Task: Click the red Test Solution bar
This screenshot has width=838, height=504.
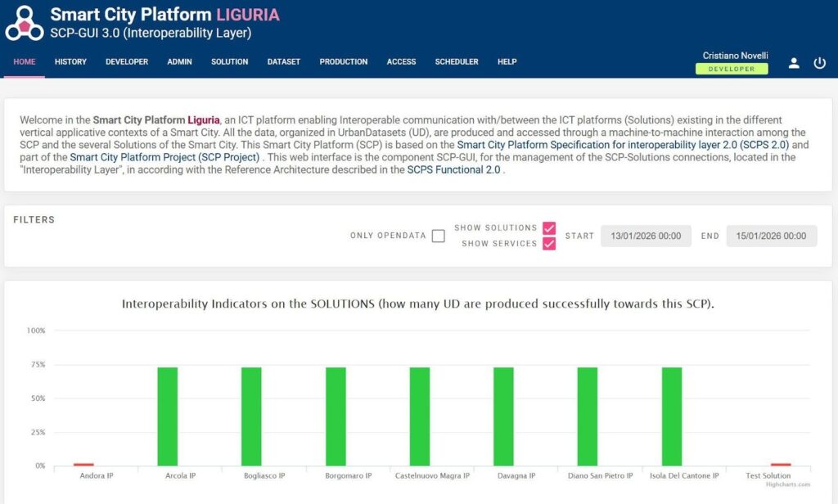Action: pos(781,464)
